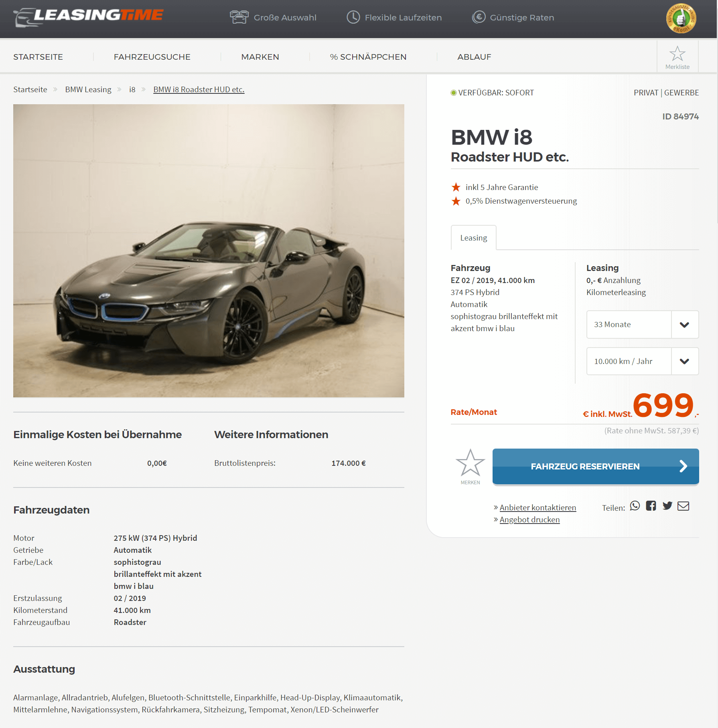Open the FAHRZEUGSUCHE menu item
Screen dimensions: 718x728
(152, 57)
